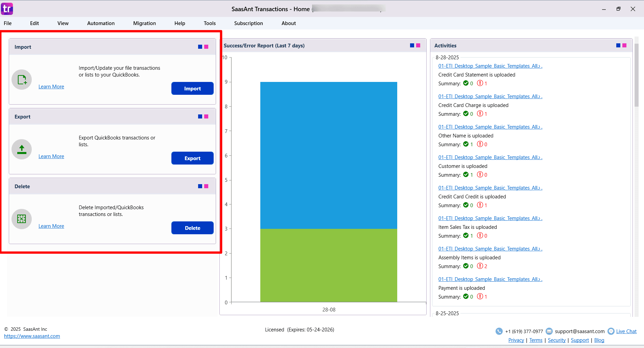The height and width of the screenshot is (348, 644).
Task: Click the Delete spreadsheet icon
Action: pyautogui.click(x=22, y=219)
